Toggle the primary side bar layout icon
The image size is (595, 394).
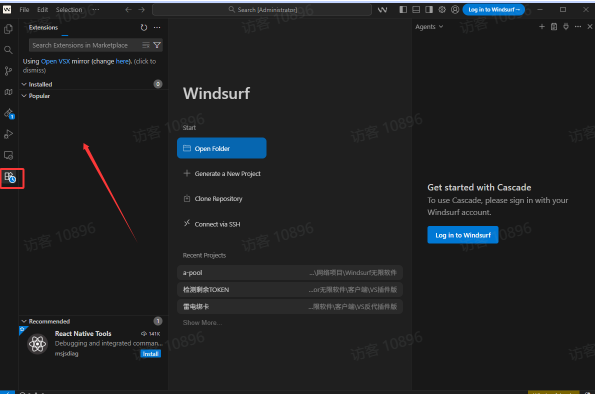(403, 9)
